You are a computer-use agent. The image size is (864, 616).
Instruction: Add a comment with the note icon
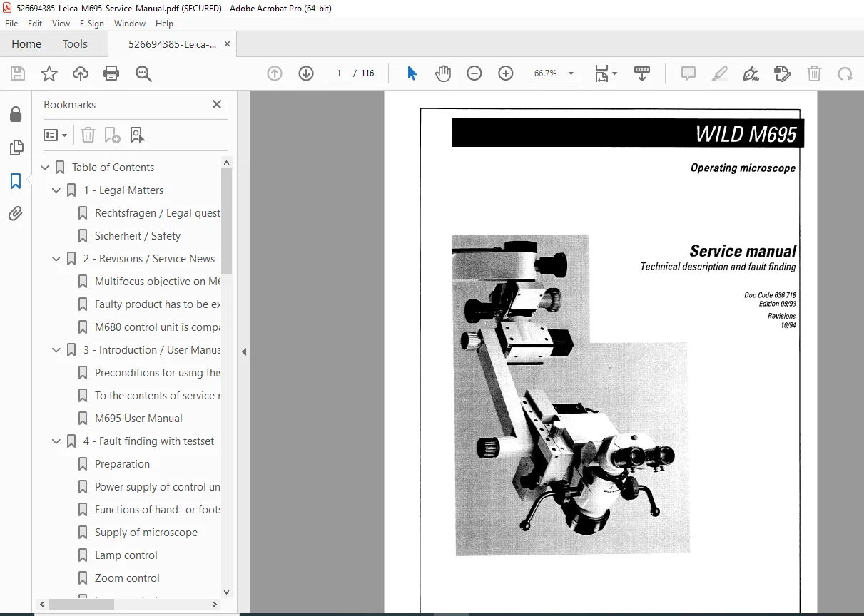(x=688, y=73)
